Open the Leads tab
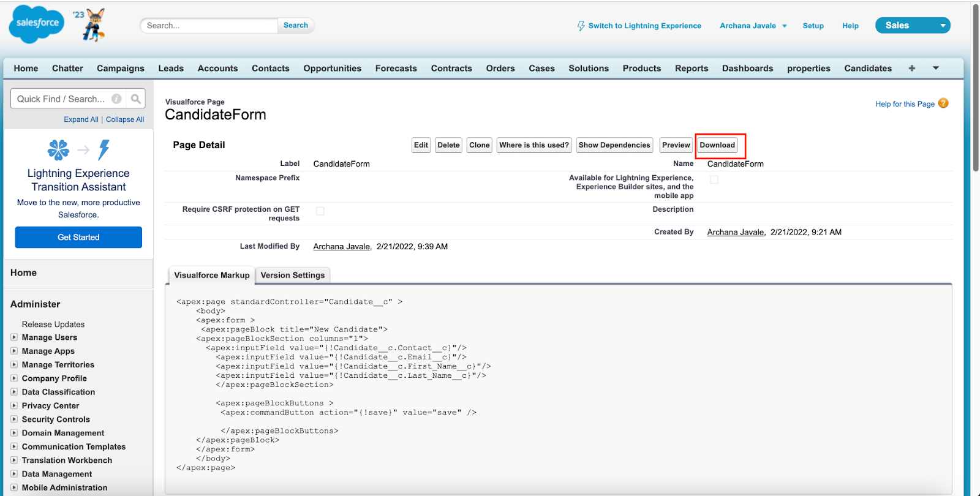Screen dimensions: 980x496 [171, 69]
